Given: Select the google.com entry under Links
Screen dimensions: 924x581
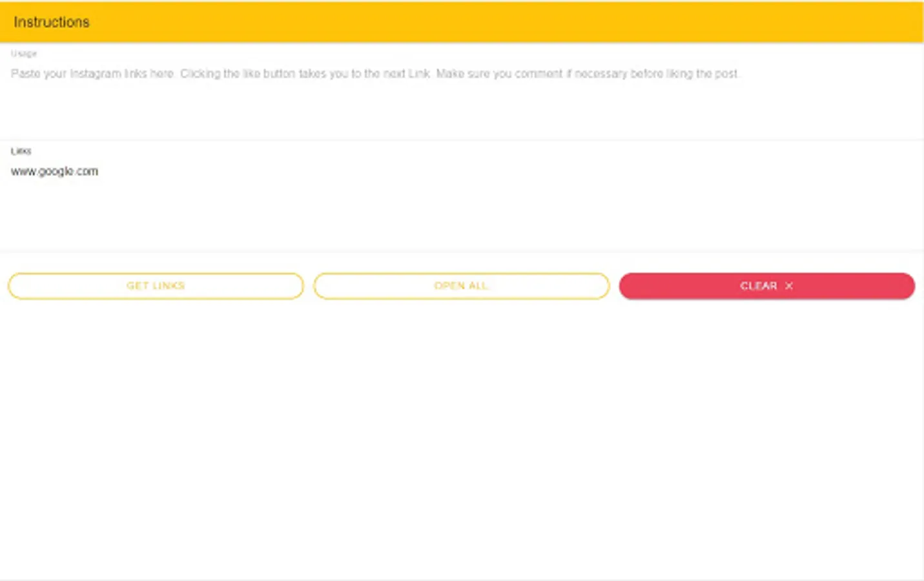Looking at the screenshot, I should tap(55, 171).
